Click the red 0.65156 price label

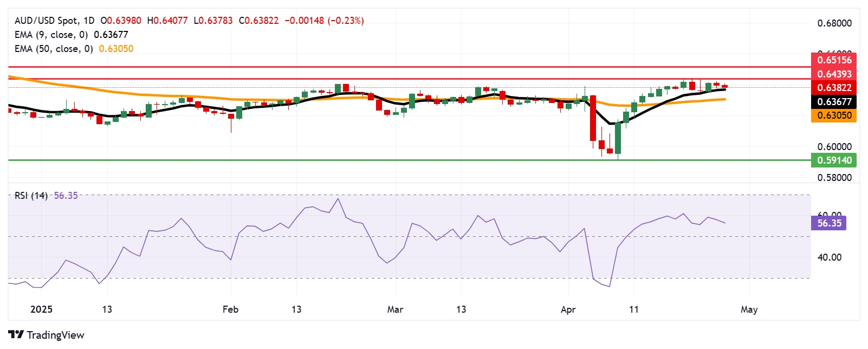(x=834, y=60)
